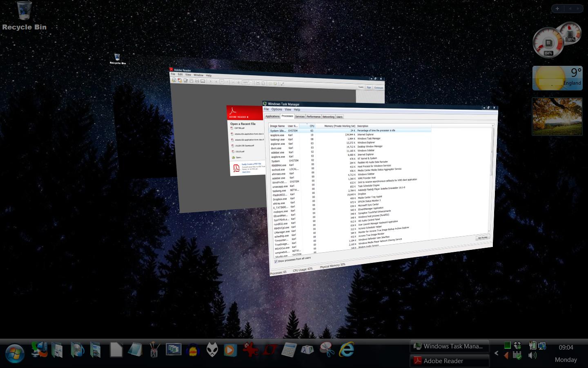The width and height of the screenshot is (588, 368).
Task: Launch Audacity from the quick launch bar
Action: pos(194,350)
